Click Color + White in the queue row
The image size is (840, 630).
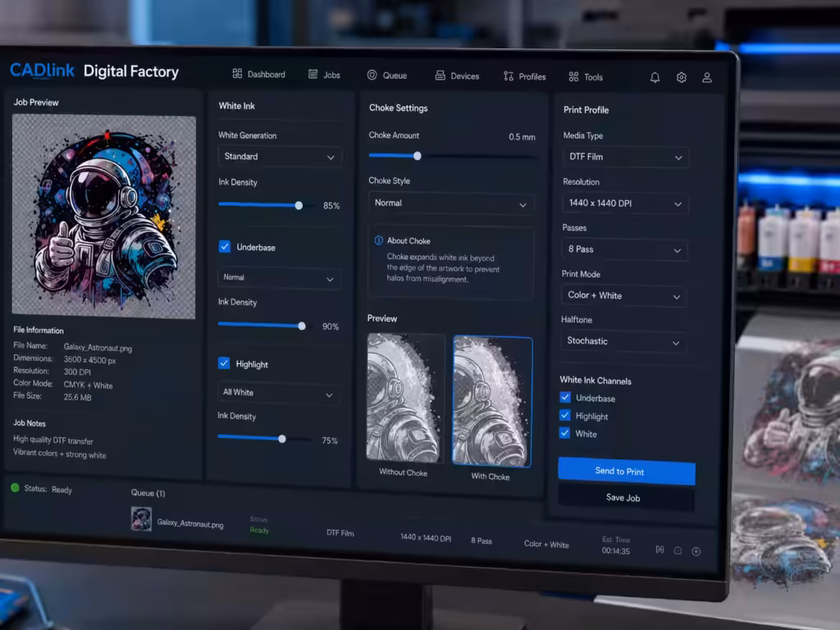[x=546, y=545]
